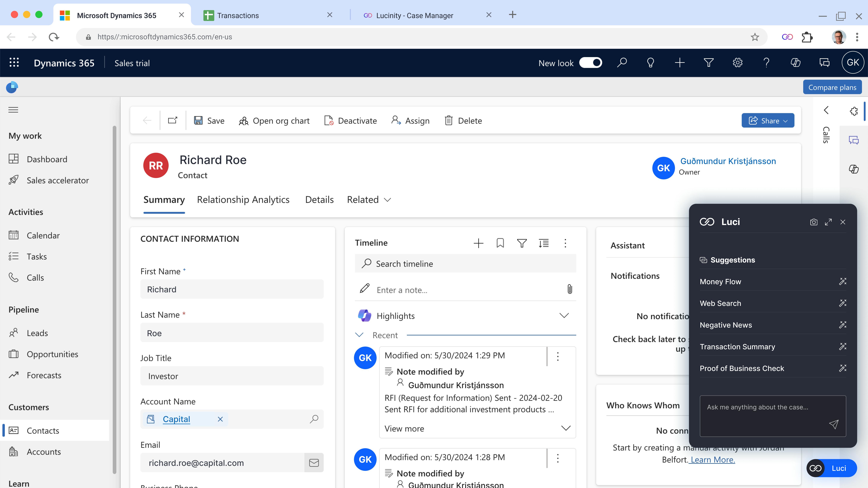
Task: Expand the Luci panel with the resize icon
Action: [828, 222]
